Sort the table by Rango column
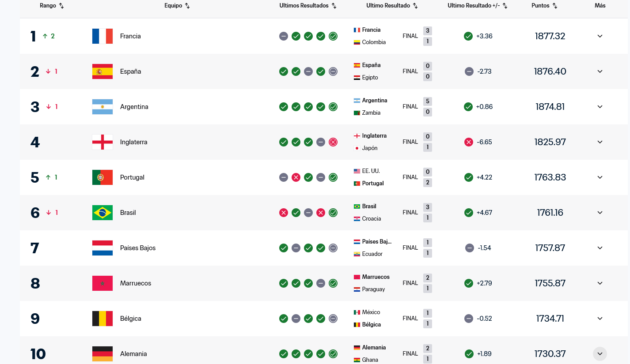Image resolution: width=630 pixels, height=364 pixels. coord(61,6)
